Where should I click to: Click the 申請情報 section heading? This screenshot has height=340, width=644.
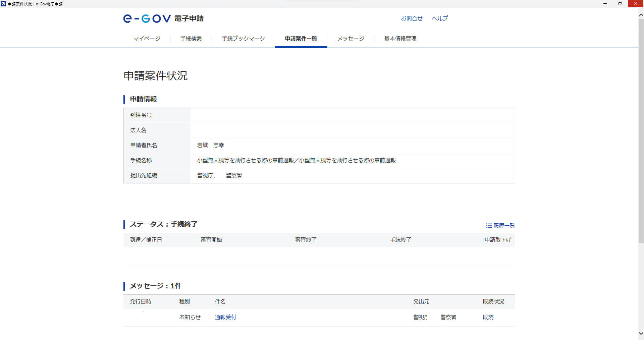click(144, 99)
